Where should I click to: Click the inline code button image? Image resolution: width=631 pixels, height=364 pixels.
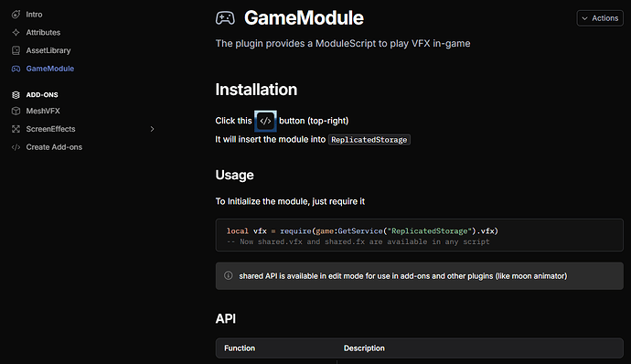[x=265, y=121]
